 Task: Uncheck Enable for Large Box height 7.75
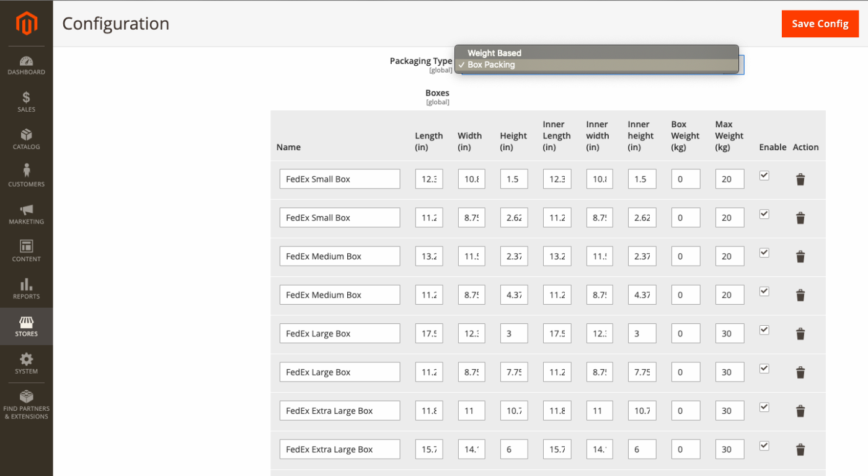pos(764,369)
